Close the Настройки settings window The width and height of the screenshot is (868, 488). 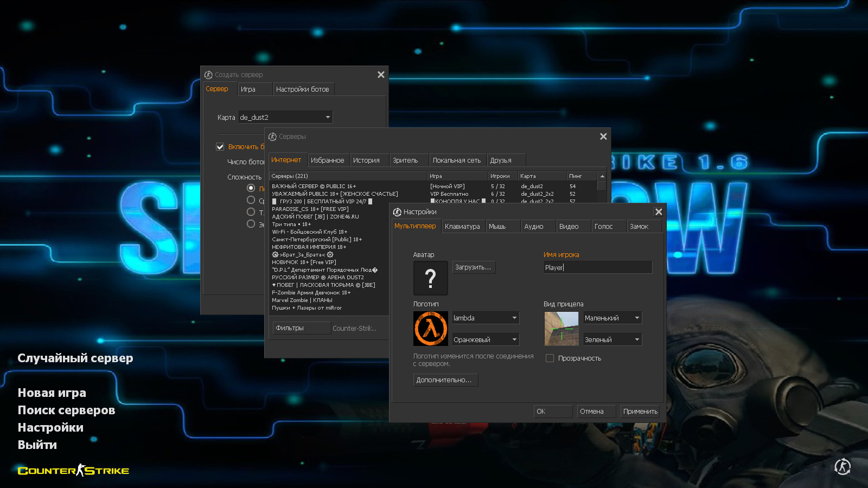coord(659,212)
